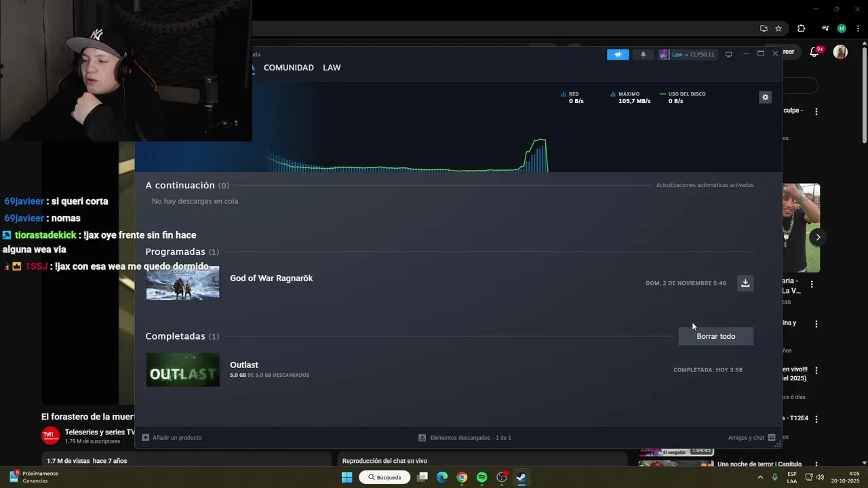Viewport: 868px width, 488px height.
Task: Click the taskbar Búsqueda search box
Action: tap(384, 477)
